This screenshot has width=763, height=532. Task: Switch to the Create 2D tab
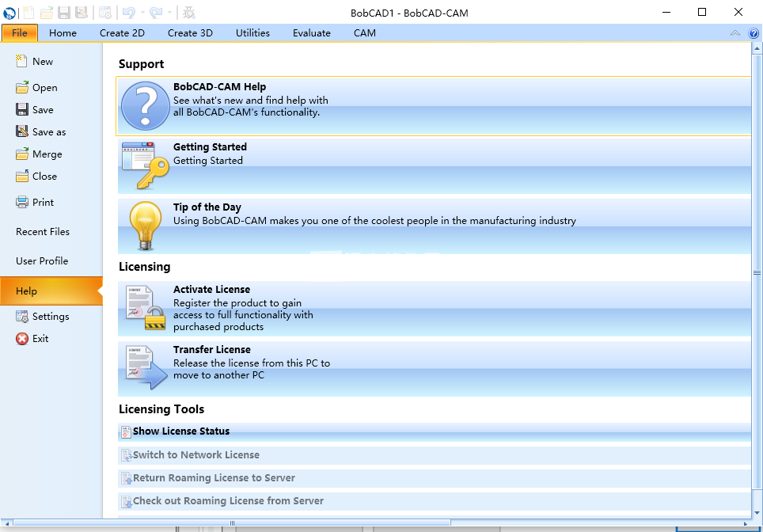(x=122, y=33)
